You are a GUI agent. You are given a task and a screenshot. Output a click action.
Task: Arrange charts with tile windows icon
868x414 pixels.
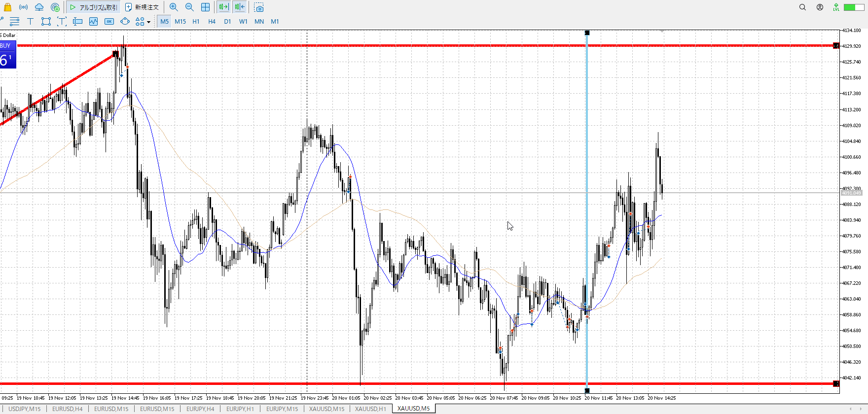click(x=205, y=7)
